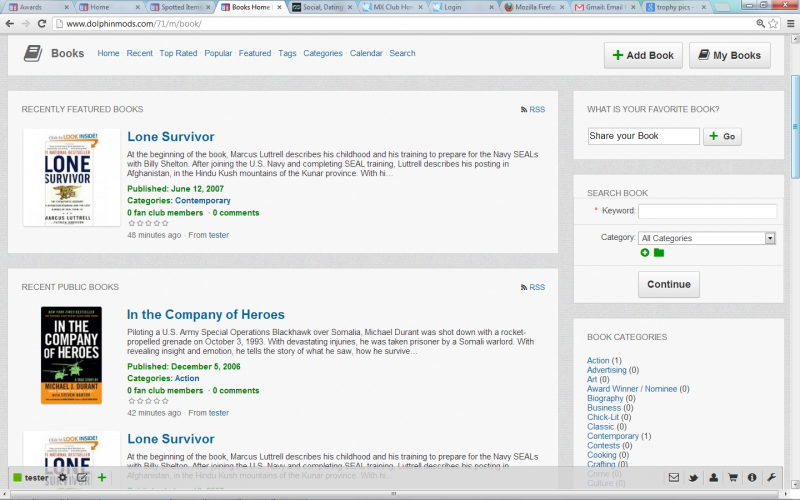Click the featured Lone Survivor cover thumbnail
Image resolution: width=800 pixels, height=500 pixels.
click(71, 178)
